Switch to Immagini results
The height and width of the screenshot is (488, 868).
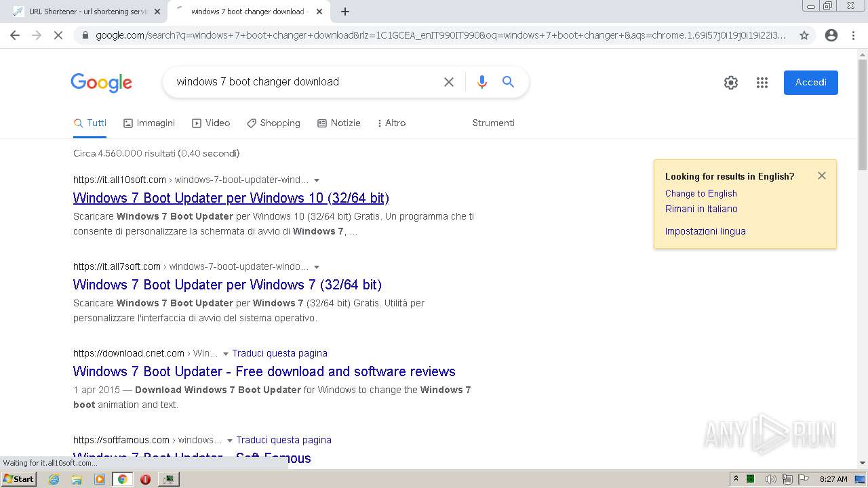click(x=149, y=123)
